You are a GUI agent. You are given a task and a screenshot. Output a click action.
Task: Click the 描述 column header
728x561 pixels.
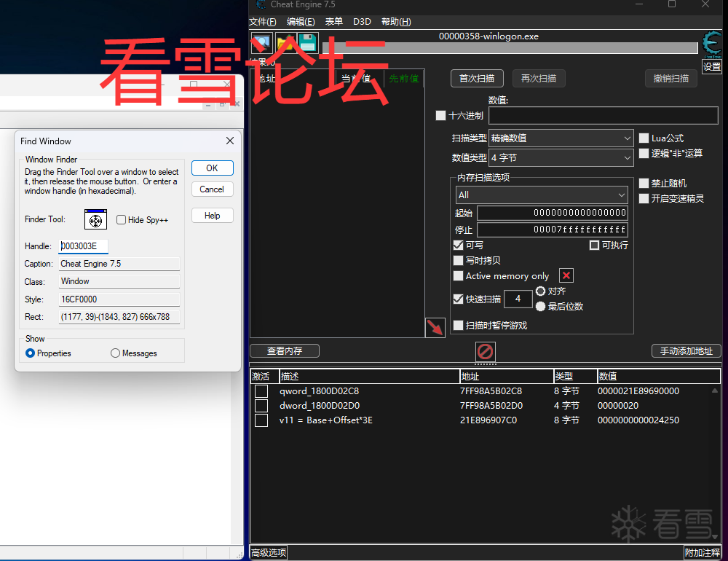369,377
